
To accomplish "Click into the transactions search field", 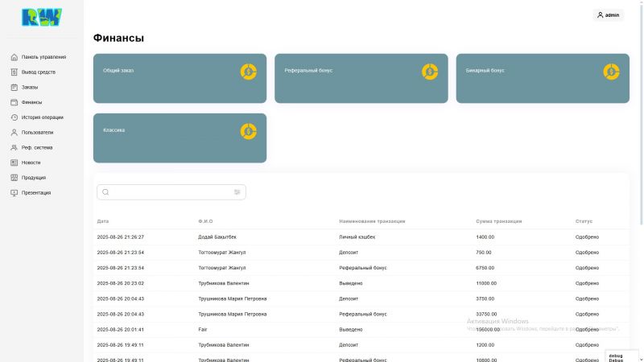I will 169,192.
